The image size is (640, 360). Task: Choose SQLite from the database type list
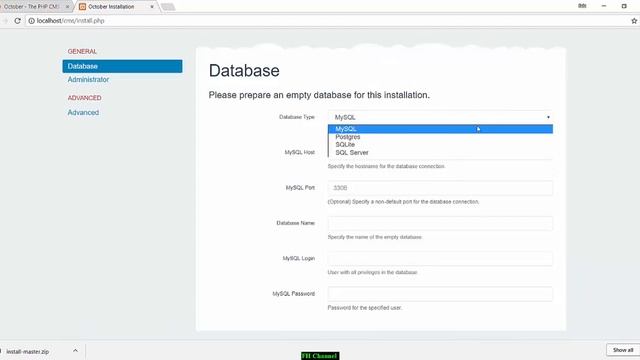440,144
